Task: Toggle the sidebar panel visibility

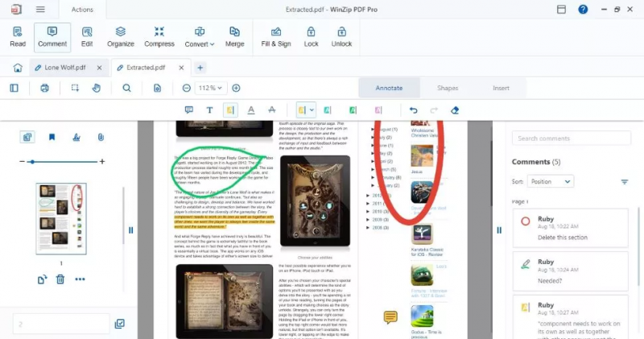Action: 14,88
